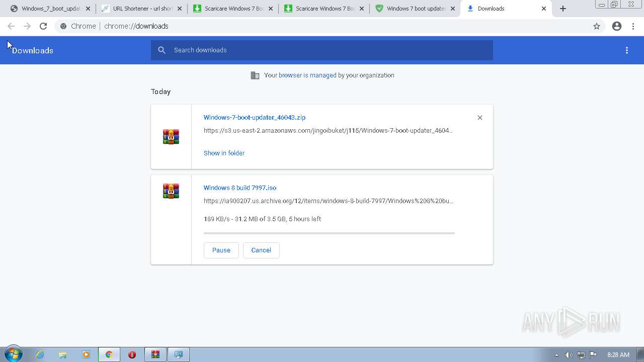Click the iso download progress bar

coord(329,233)
